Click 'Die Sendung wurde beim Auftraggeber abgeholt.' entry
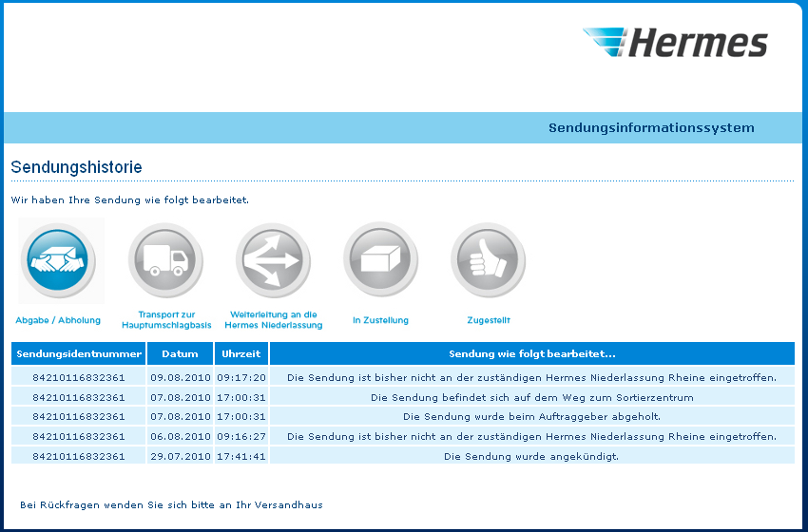Viewport: 808px width, 532px height. click(x=531, y=416)
